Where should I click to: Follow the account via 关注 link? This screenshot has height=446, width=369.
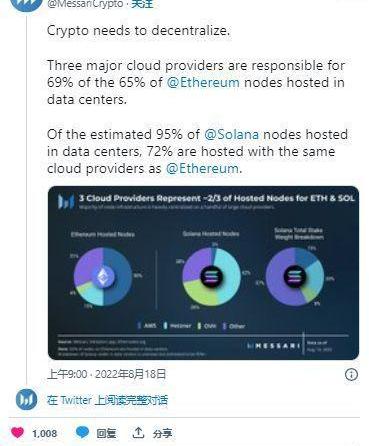coord(142,4)
